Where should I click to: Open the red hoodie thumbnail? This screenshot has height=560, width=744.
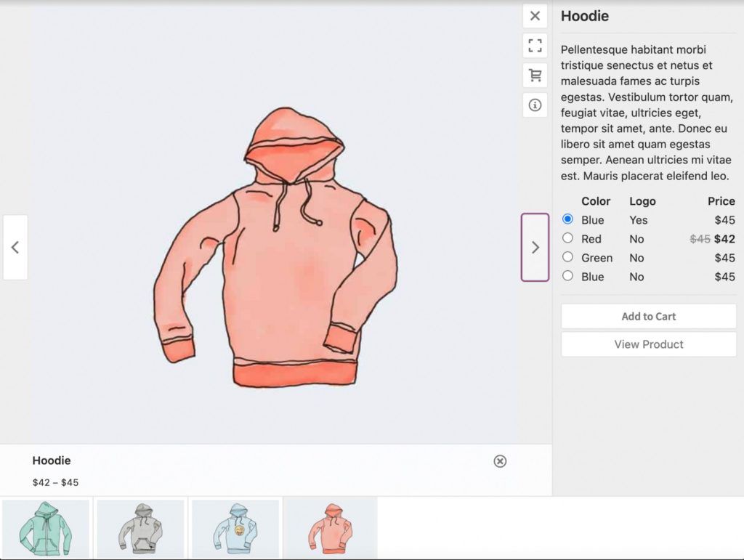[331, 529]
